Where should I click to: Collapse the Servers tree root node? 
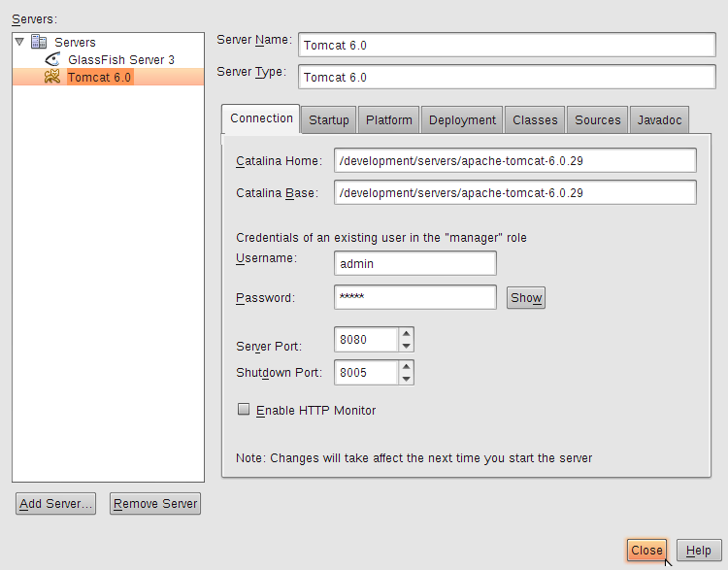pyautogui.click(x=19, y=42)
